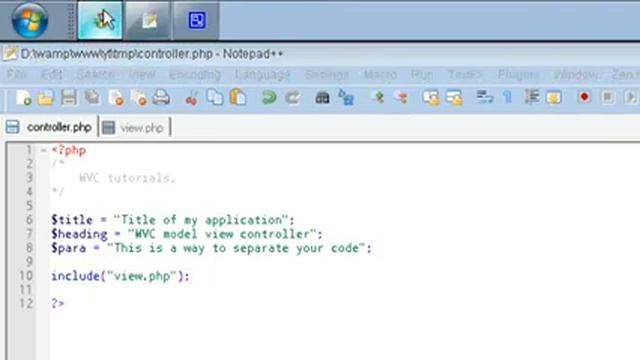Click the "$heading" variable on line 7

click(x=79, y=234)
